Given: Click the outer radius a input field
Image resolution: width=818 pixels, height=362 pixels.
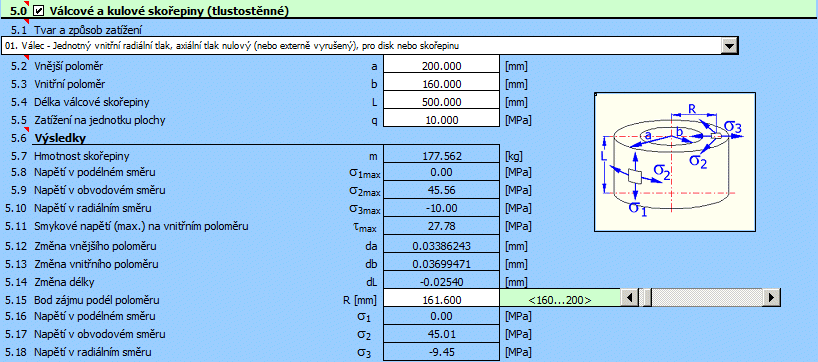Looking at the screenshot, I should tap(441, 66).
